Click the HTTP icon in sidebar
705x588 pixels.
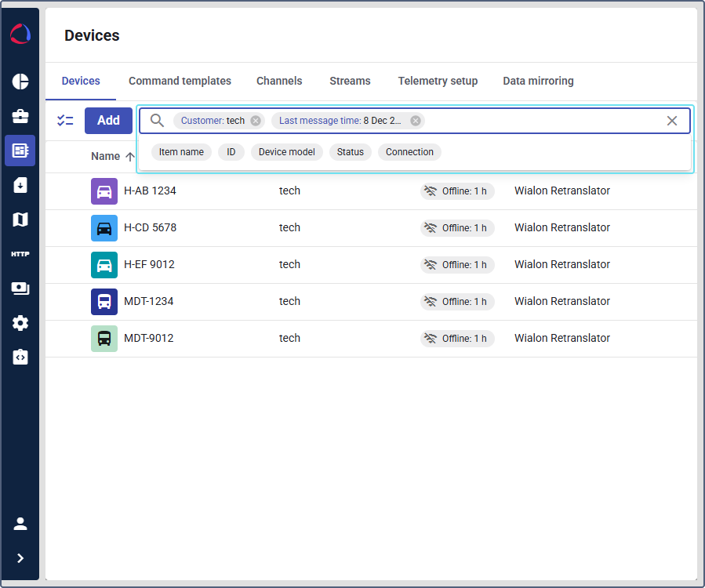tap(20, 254)
